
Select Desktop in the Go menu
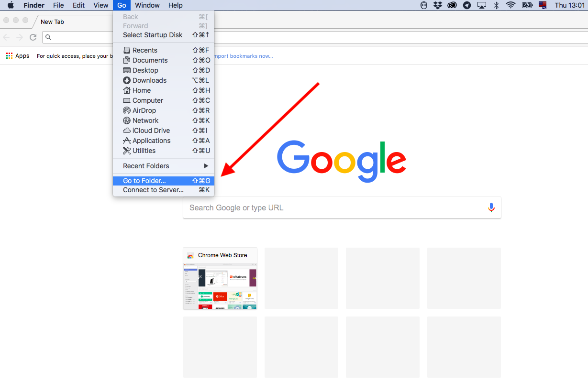point(164,70)
